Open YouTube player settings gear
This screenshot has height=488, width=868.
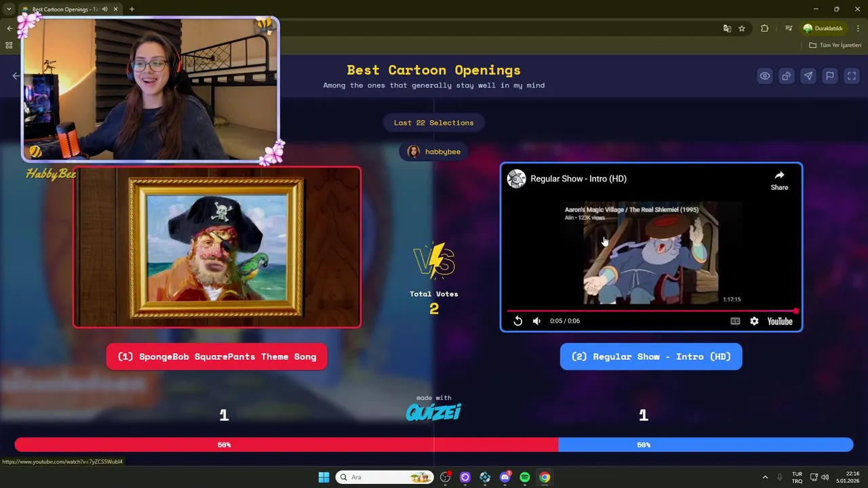pyautogui.click(x=754, y=321)
